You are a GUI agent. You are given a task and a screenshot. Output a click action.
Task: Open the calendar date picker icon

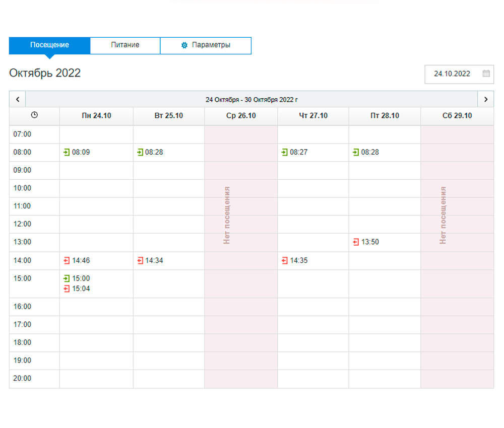click(x=486, y=74)
